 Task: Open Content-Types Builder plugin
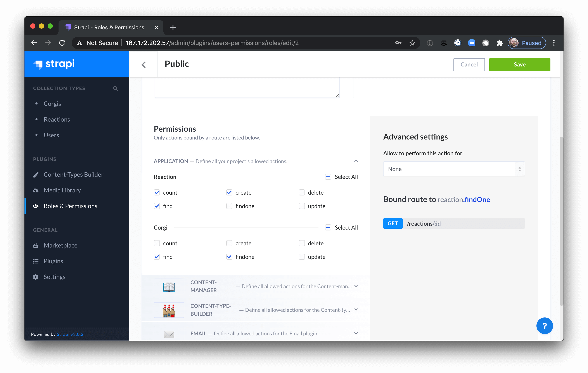click(74, 174)
